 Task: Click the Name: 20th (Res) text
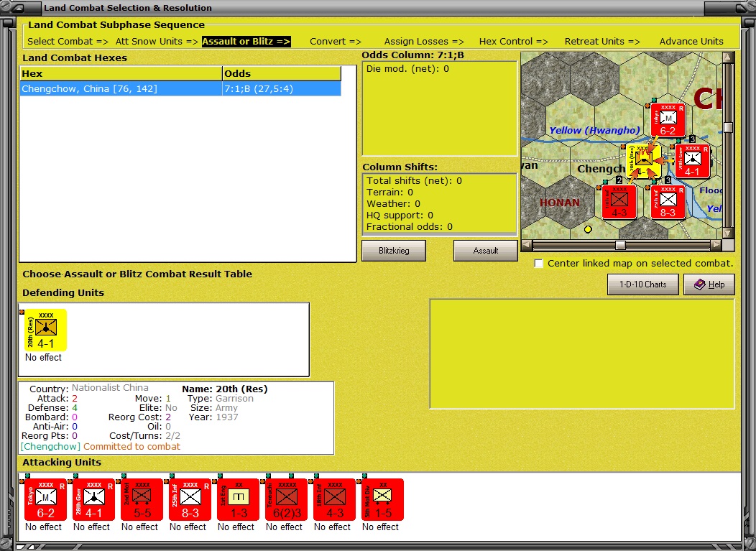[x=225, y=389]
